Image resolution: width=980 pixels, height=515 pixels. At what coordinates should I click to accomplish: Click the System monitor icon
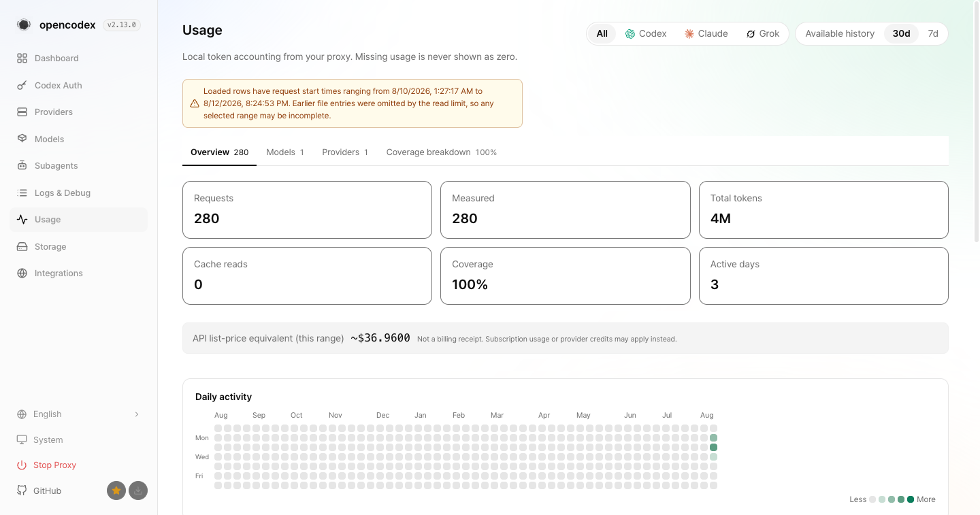coord(22,440)
